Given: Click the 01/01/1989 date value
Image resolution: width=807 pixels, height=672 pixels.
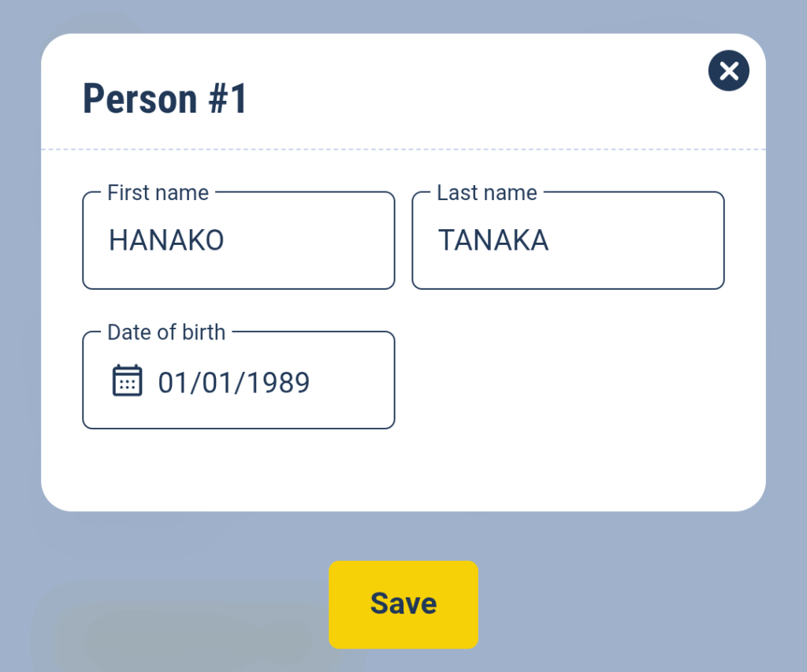Looking at the screenshot, I should click(x=233, y=382).
